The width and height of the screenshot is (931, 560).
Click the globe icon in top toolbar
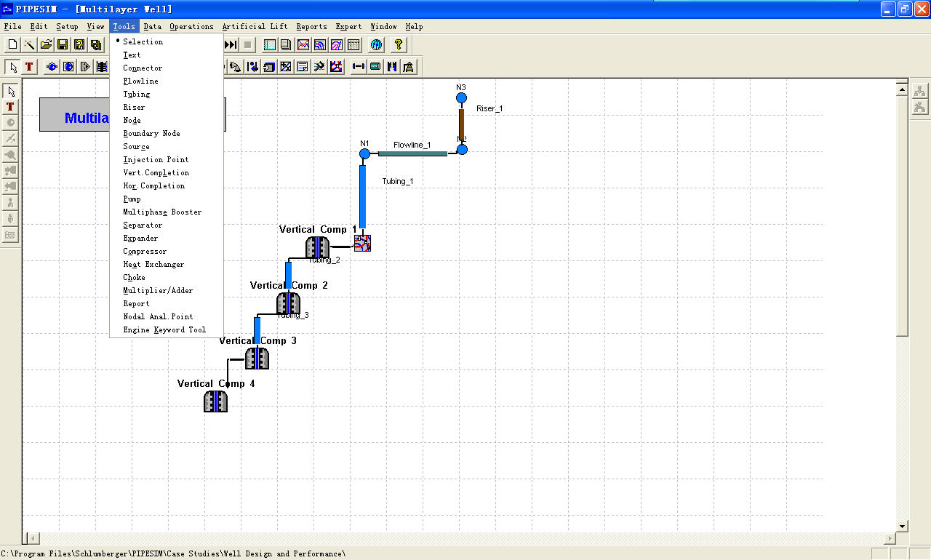pyautogui.click(x=376, y=45)
